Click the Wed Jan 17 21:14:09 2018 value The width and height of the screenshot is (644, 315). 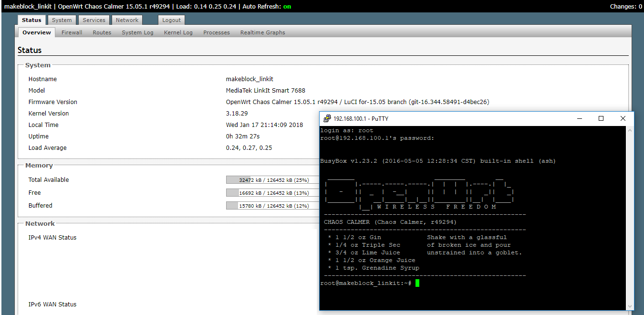coord(265,125)
